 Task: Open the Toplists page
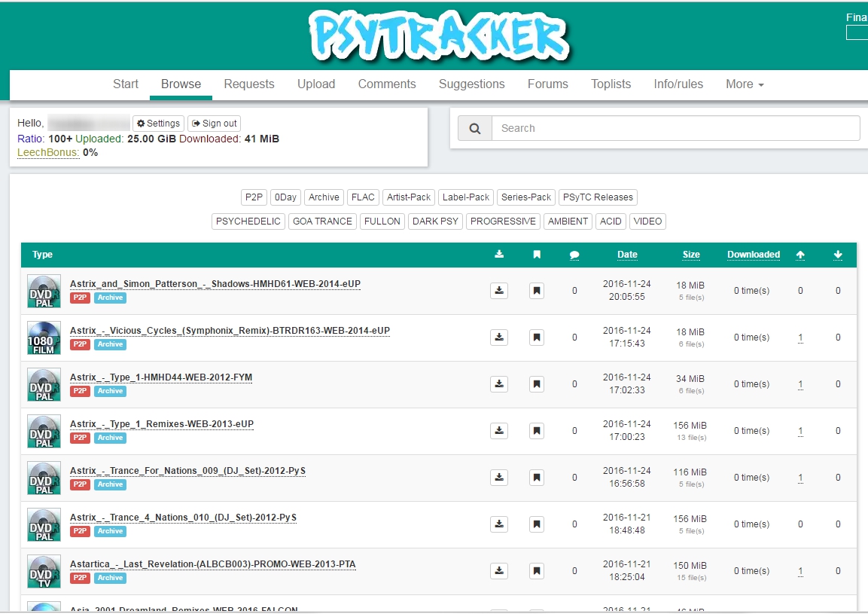611,84
